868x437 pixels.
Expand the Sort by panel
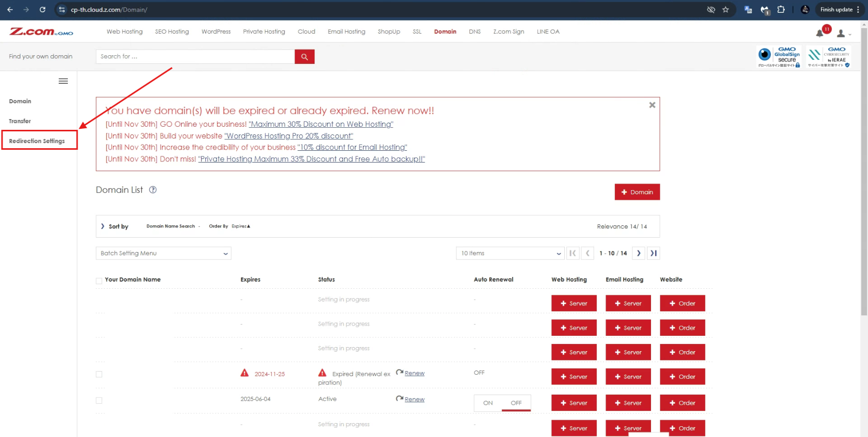pos(114,226)
